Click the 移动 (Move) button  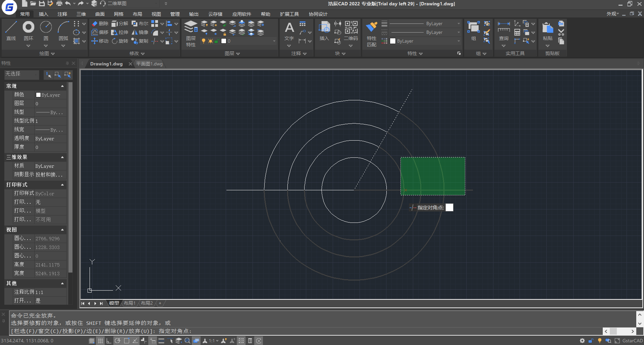[100, 41]
